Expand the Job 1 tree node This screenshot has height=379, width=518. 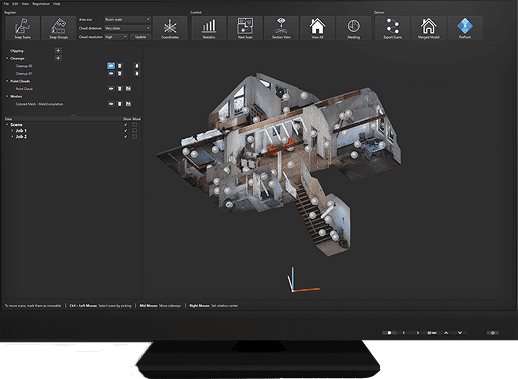pos(13,131)
